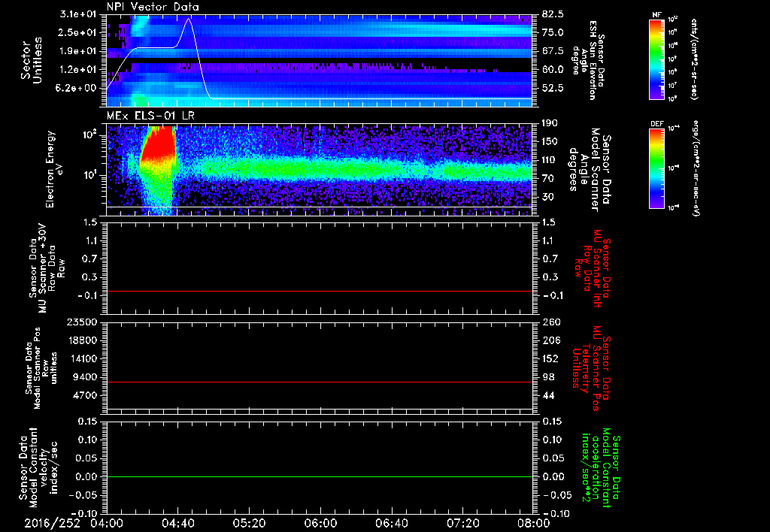The width and height of the screenshot is (770, 532).
Task: Click the 190 scanner angle tick label
Action: pyautogui.click(x=550, y=123)
